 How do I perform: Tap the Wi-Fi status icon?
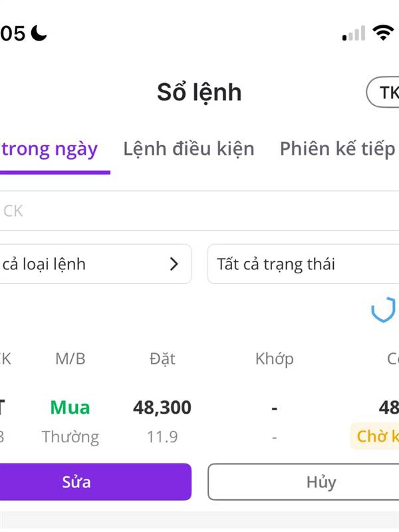384,33
